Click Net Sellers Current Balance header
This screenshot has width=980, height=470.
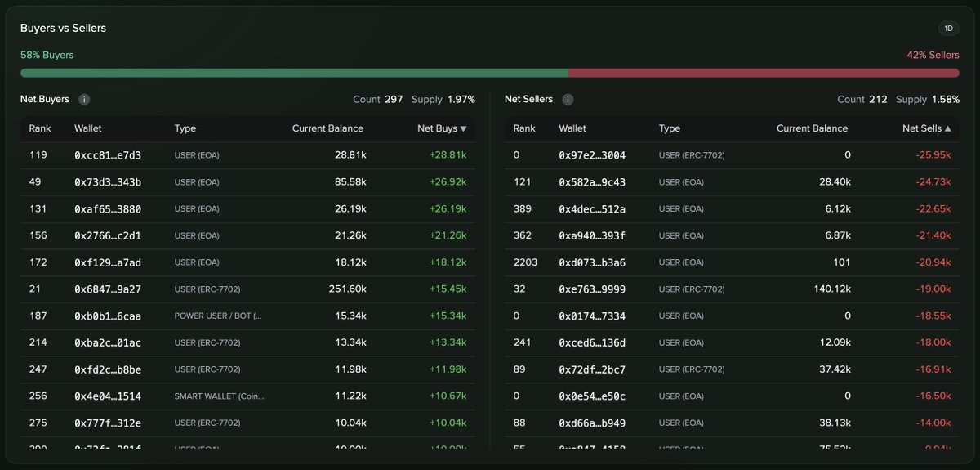pyautogui.click(x=812, y=128)
